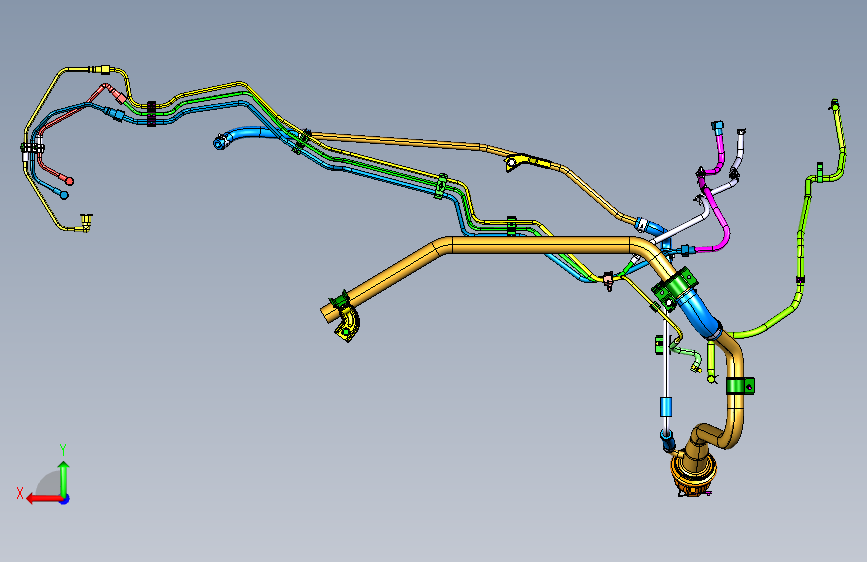The image size is (867, 562).
Task: Select blue ball end of left blue hose
Action: tap(64, 195)
